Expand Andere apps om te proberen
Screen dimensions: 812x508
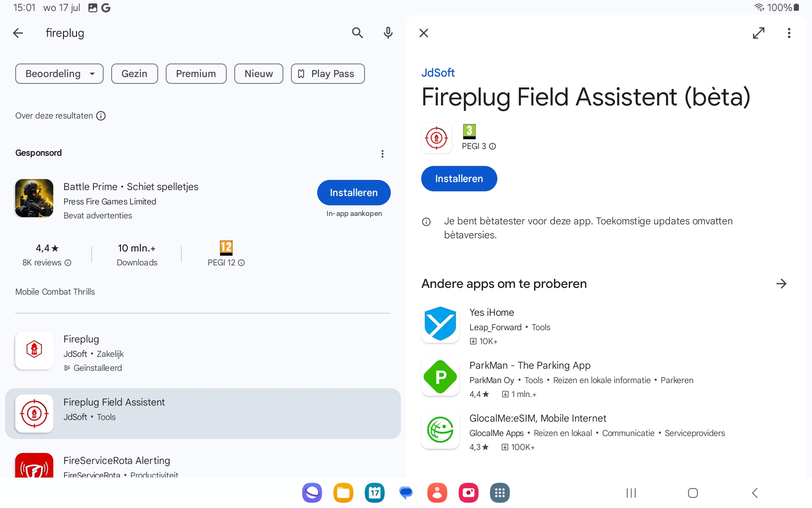pos(781,284)
